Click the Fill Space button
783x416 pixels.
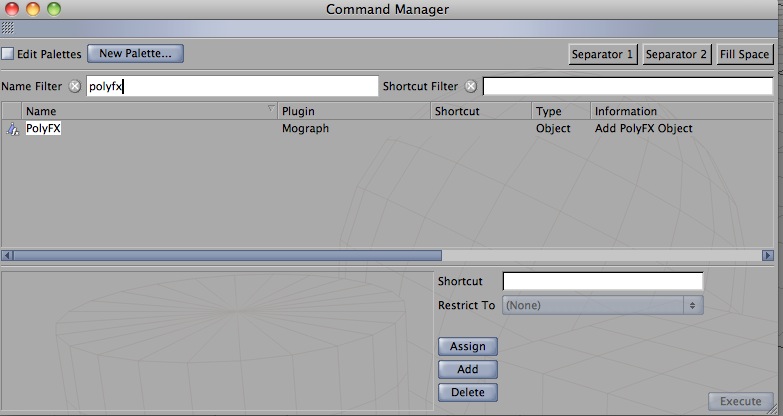coord(745,54)
